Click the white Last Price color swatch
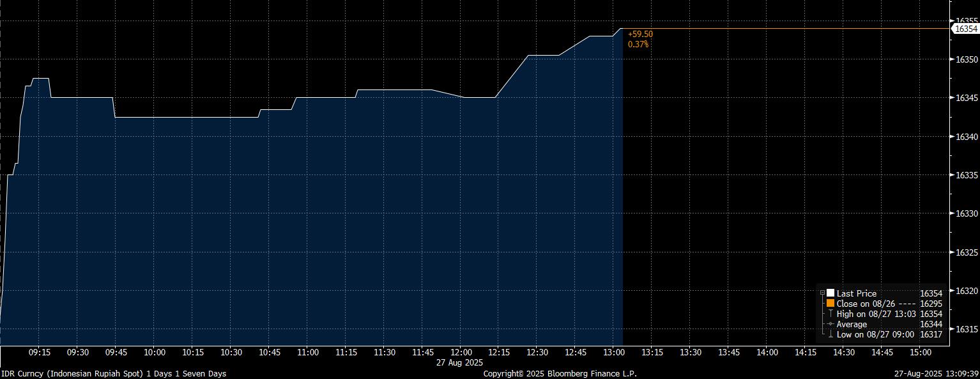The image size is (980, 379). click(831, 293)
